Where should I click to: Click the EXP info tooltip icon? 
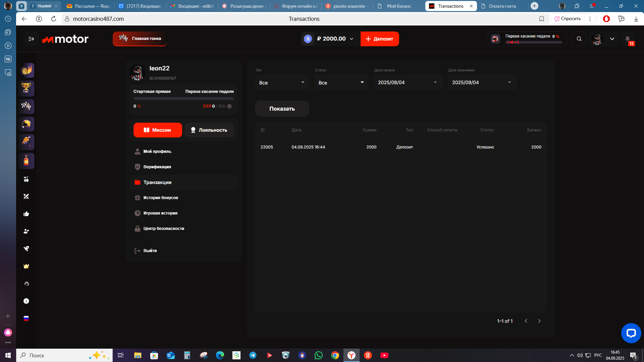tap(229, 106)
